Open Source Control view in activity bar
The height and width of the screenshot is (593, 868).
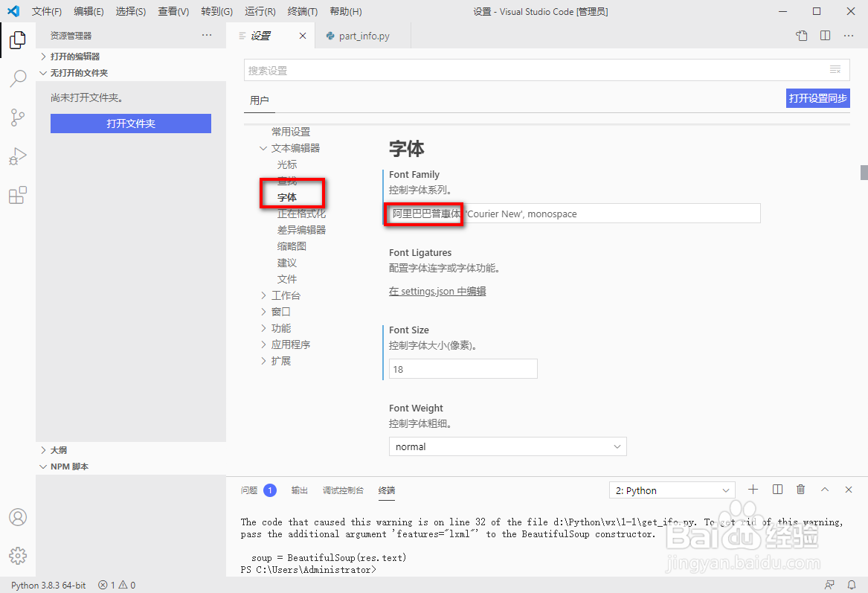tap(18, 118)
